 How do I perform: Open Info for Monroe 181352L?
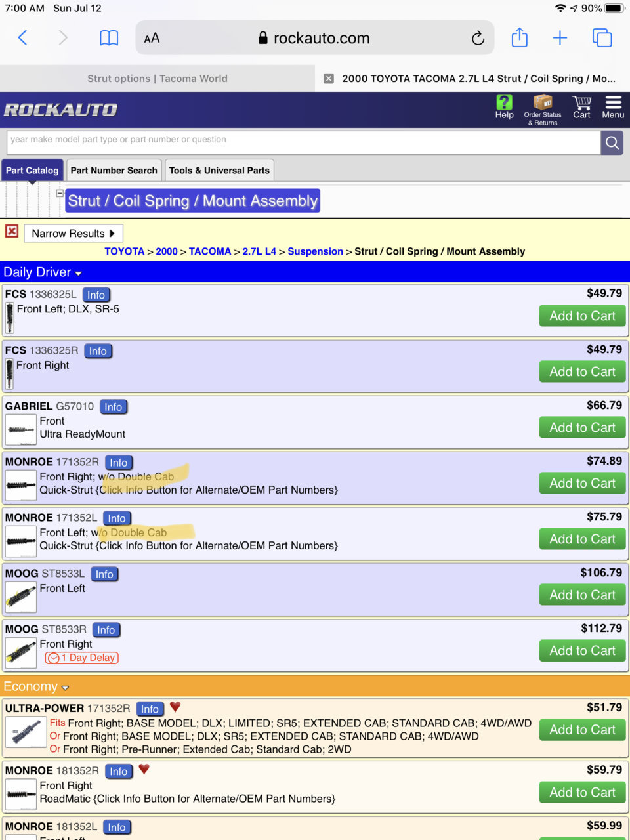pyautogui.click(x=117, y=827)
